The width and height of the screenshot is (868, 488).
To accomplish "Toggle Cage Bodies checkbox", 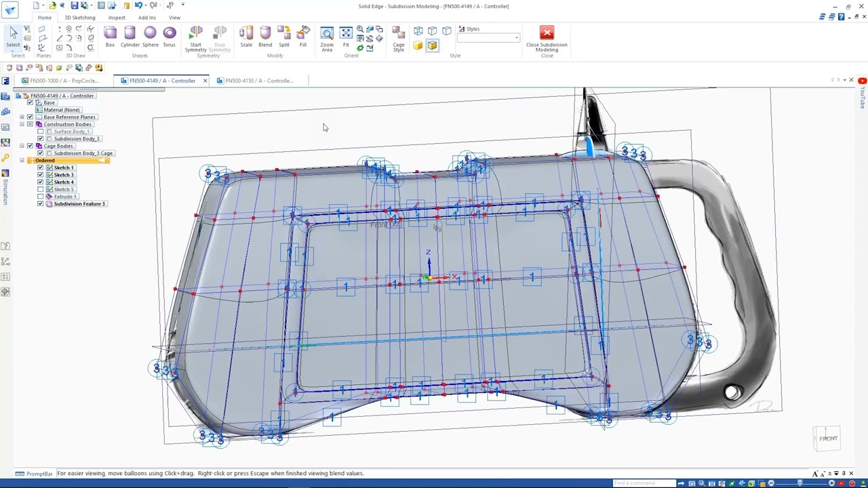I will [x=30, y=146].
